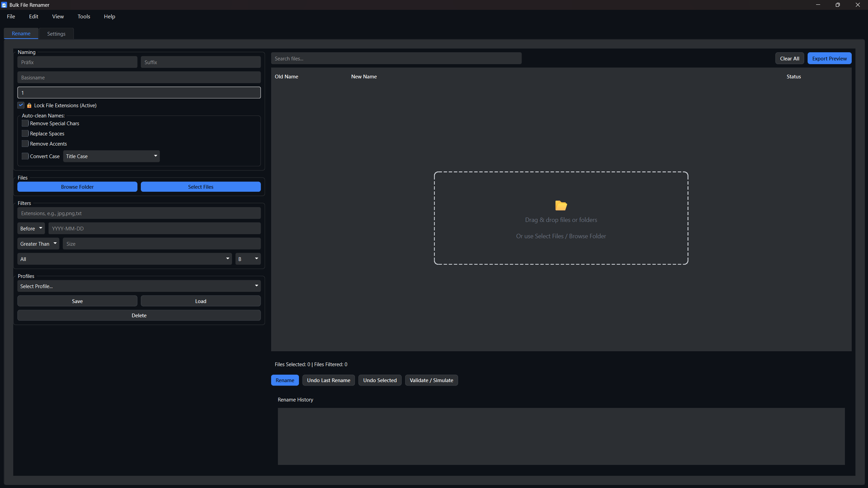Open the Title Case dropdown
868x488 pixels.
coord(111,156)
